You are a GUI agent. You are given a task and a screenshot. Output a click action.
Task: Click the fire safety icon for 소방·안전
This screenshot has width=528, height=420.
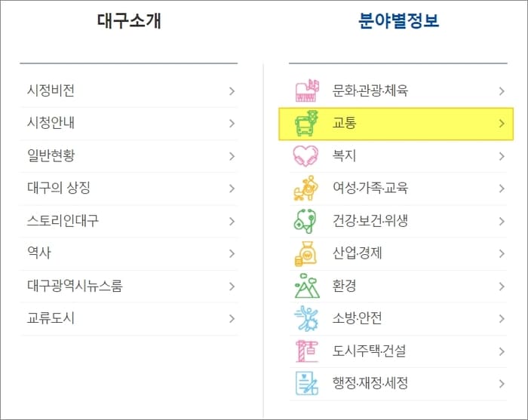pos(306,318)
